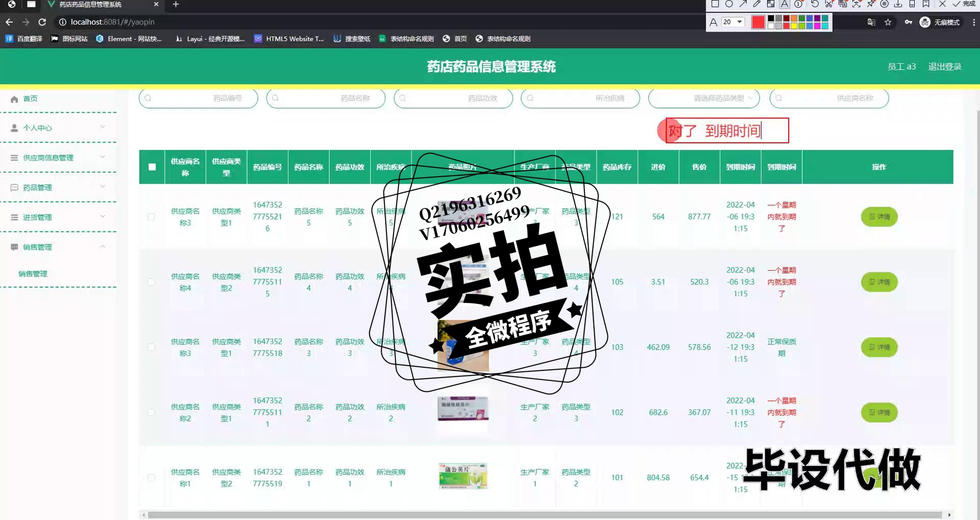Open the 百度翻译 bookmark
Screen dimensions: 980x520
(23, 39)
